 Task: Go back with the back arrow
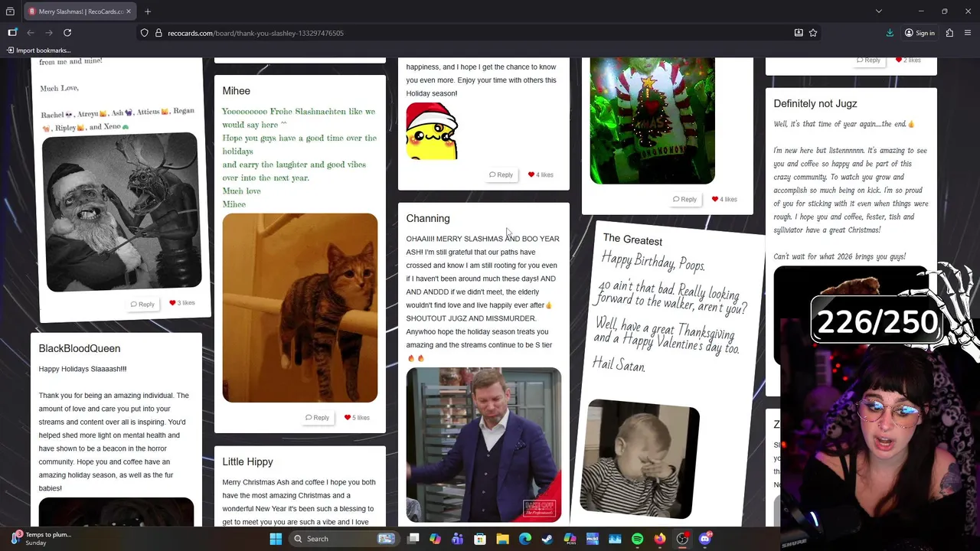click(31, 33)
